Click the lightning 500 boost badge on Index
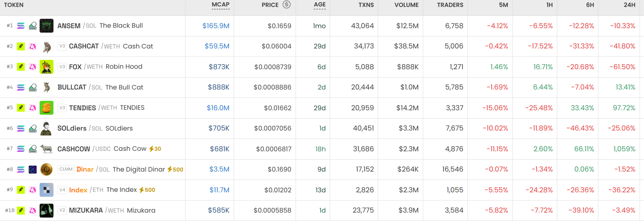Viewport: 644px width, 221px height. click(x=147, y=190)
